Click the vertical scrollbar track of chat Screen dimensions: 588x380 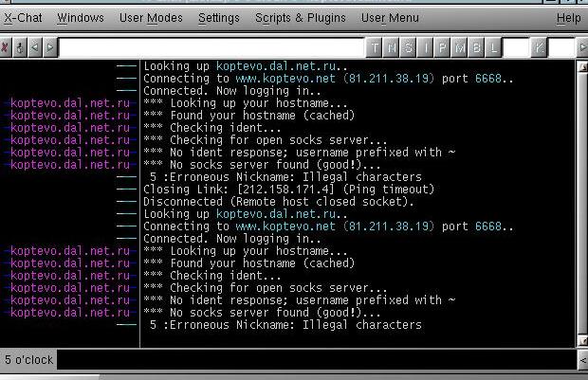582,204
